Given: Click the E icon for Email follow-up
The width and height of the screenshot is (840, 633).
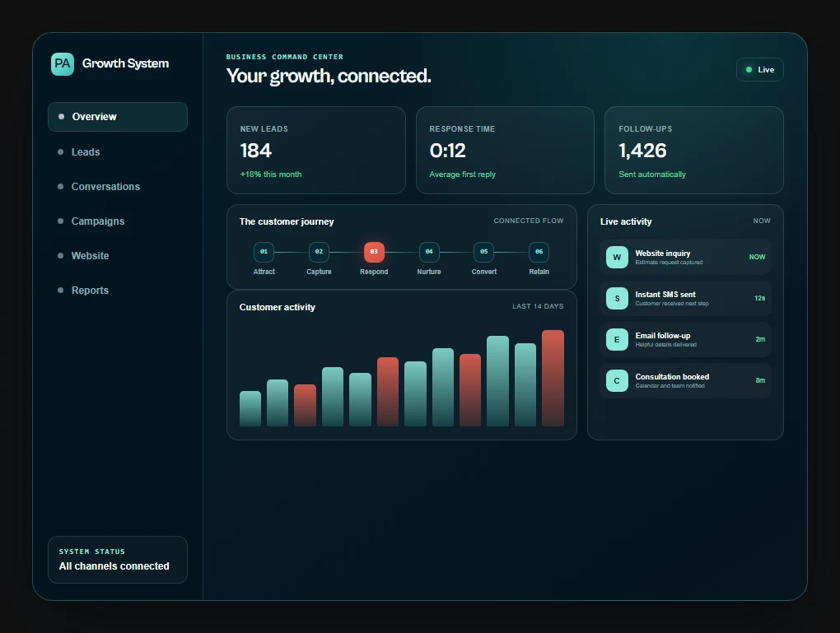Looking at the screenshot, I should (617, 339).
